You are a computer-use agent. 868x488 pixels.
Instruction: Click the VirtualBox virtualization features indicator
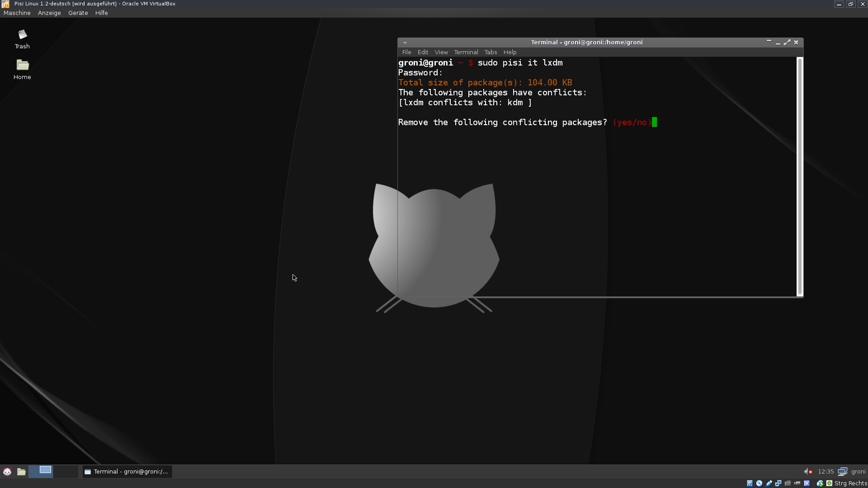tap(807, 483)
